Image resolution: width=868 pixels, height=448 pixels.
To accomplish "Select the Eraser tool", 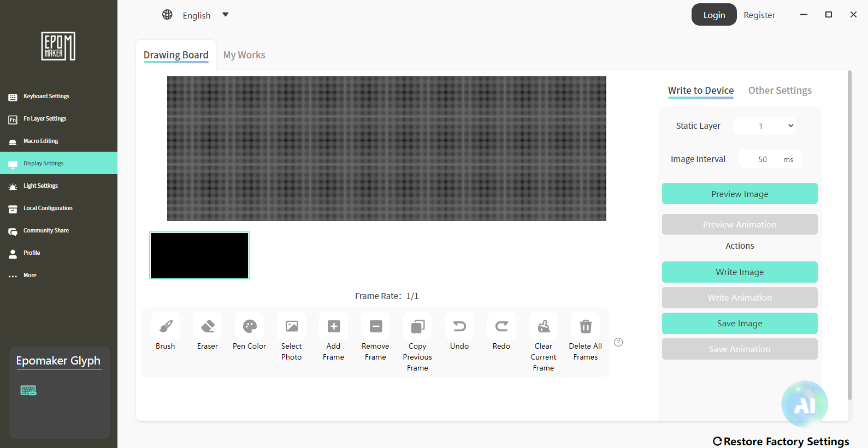I will click(x=208, y=326).
